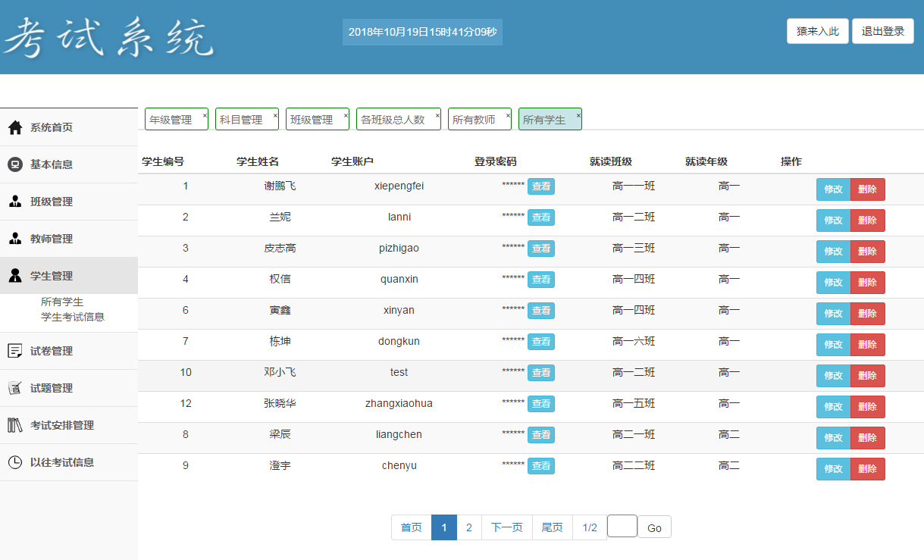Open the 试题管理 section icon

coord(15,387)
